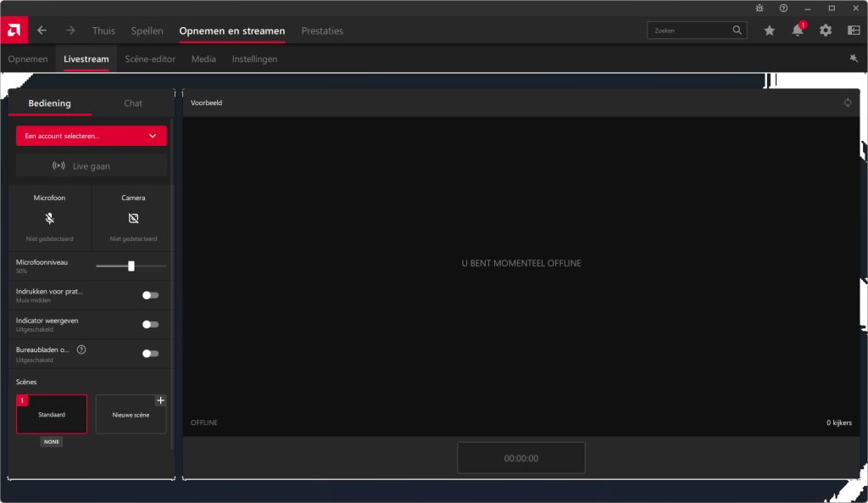Image resolution: width=868 pixels, height=503 pixels.
Task: Open the favorites star icon
Action: coord(769,31)
